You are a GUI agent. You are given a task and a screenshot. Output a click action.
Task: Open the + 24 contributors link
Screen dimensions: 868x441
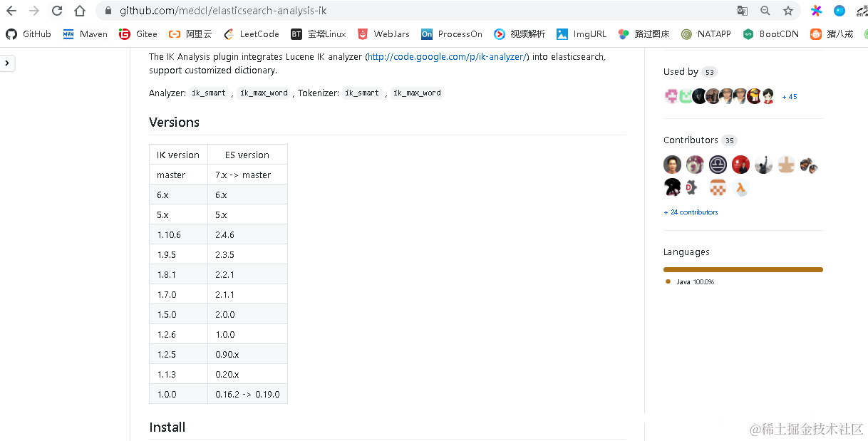(x=691, y=212)
